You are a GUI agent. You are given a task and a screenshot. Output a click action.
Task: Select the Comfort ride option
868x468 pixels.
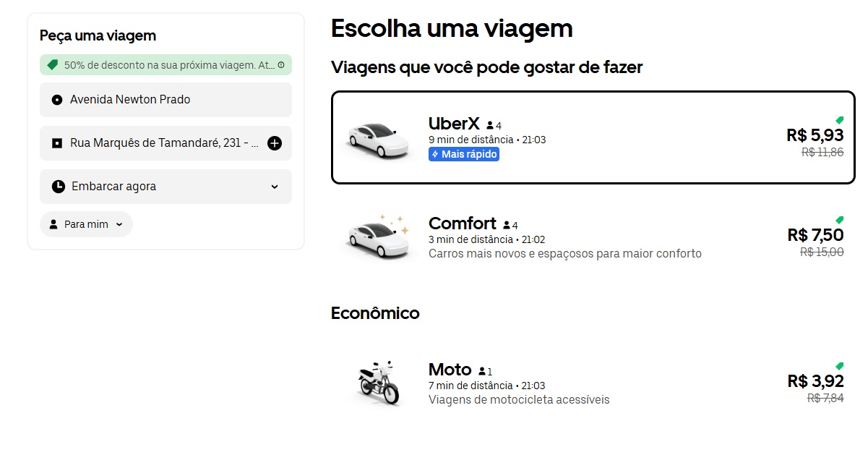[593, 237]
